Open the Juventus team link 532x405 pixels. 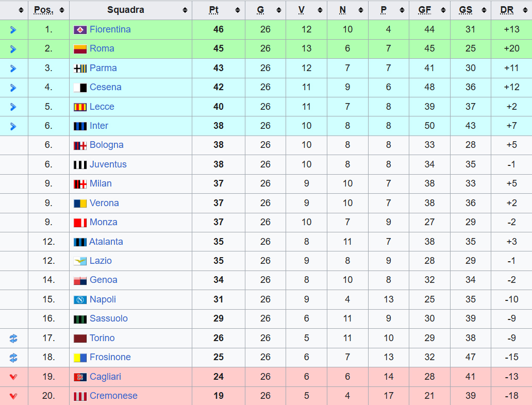[x=108, y=164]
